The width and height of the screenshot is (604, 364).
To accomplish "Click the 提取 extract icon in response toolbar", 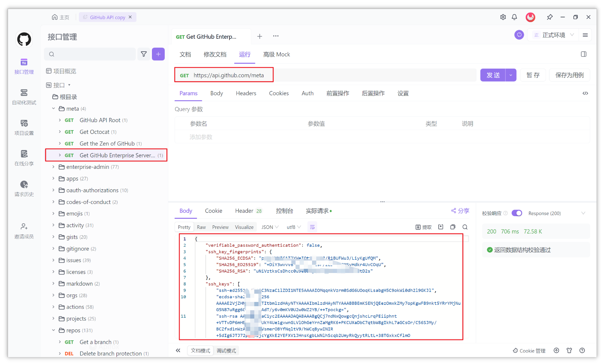I will pos(423,227).
